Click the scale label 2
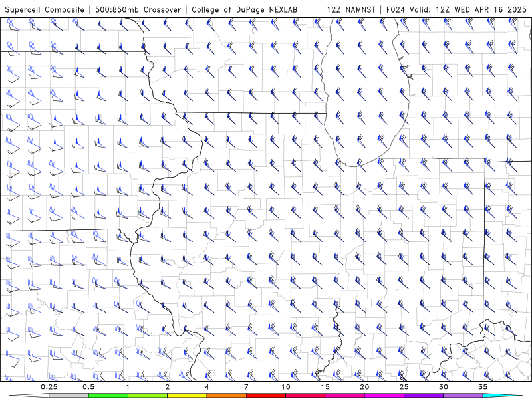This screenshot has height=399, width=532. [x=168, y=387]
